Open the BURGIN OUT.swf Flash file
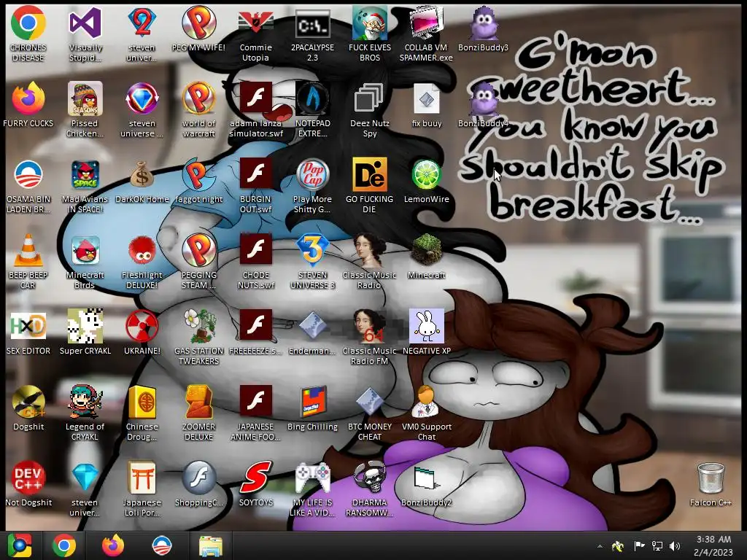The height and width of the screenshot is (560, 747). point(256,174)
